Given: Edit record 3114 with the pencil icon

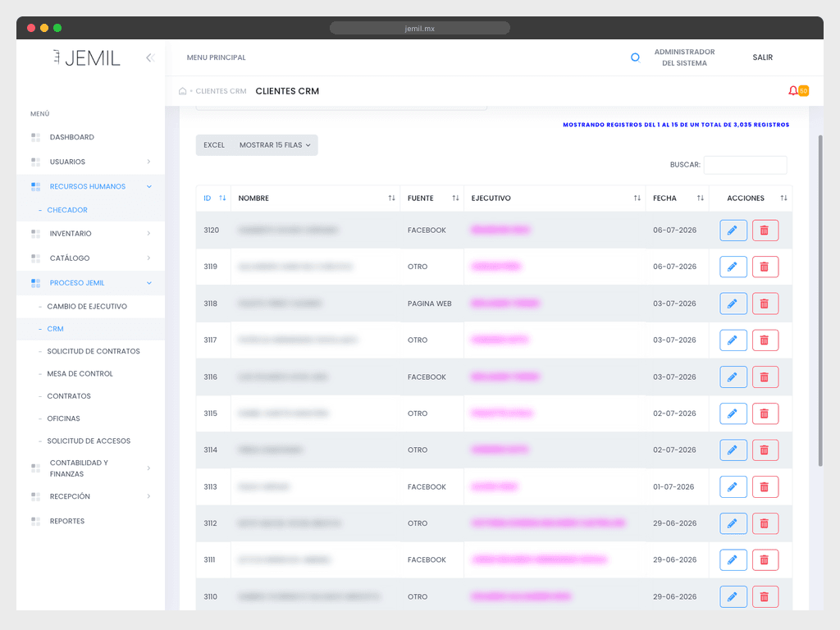Looking at the screenshot, I should coord(733,450).
